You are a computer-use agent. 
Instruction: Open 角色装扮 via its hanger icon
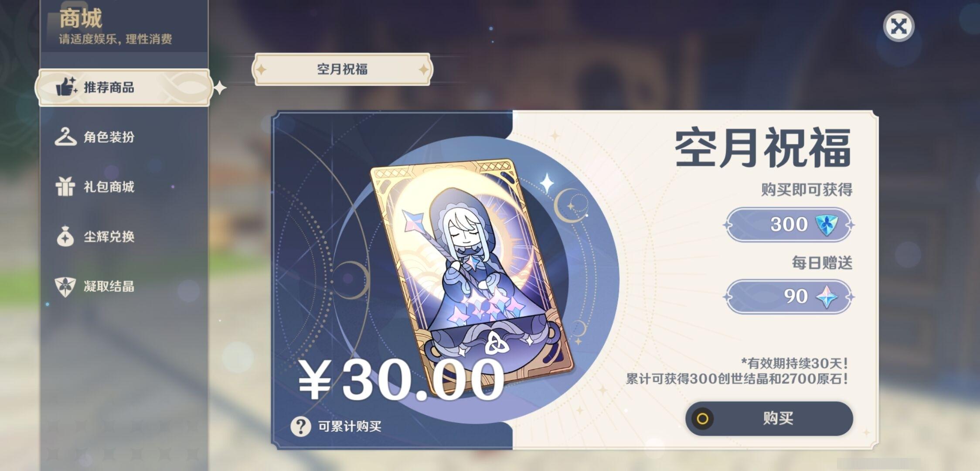[65, 137]
